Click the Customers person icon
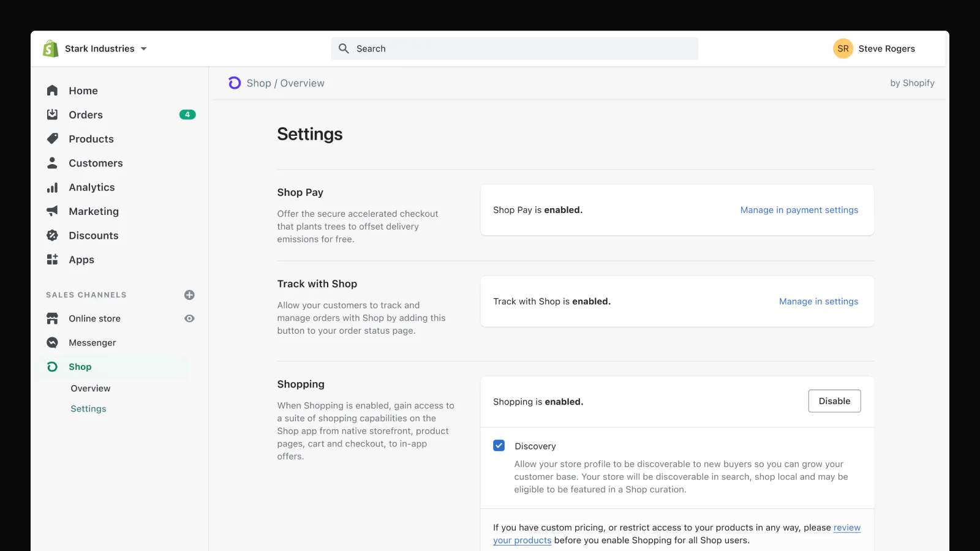980x551 pixels. coord(52,163)
